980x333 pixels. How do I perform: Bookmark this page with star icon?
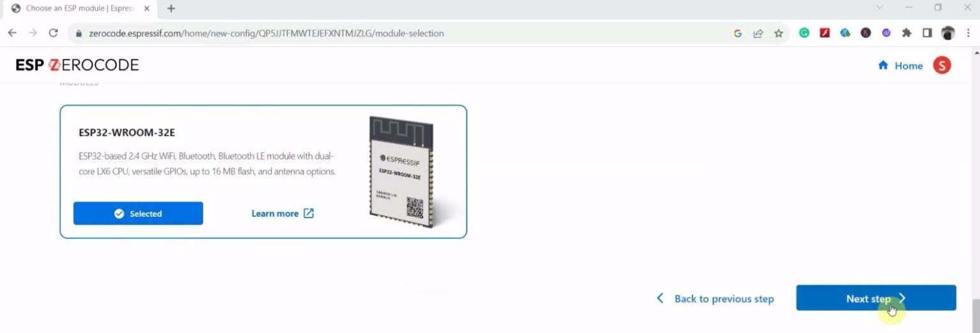point(778,33)
